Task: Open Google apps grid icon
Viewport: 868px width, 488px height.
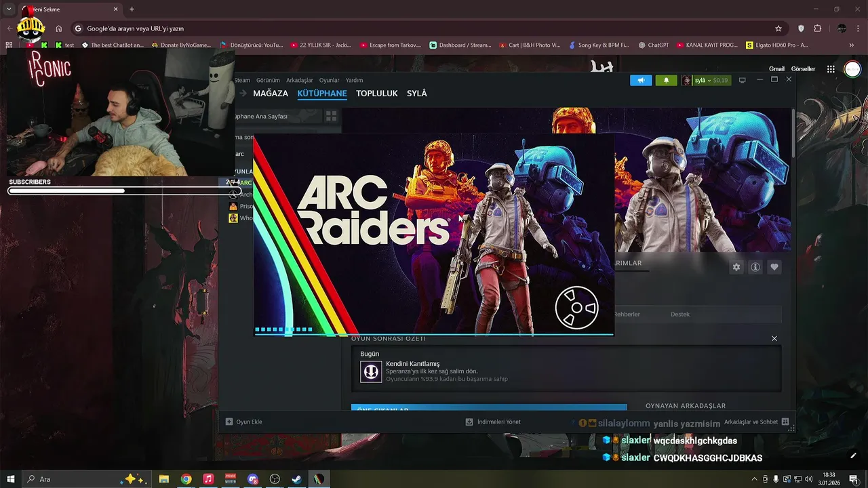Action: 831,69
